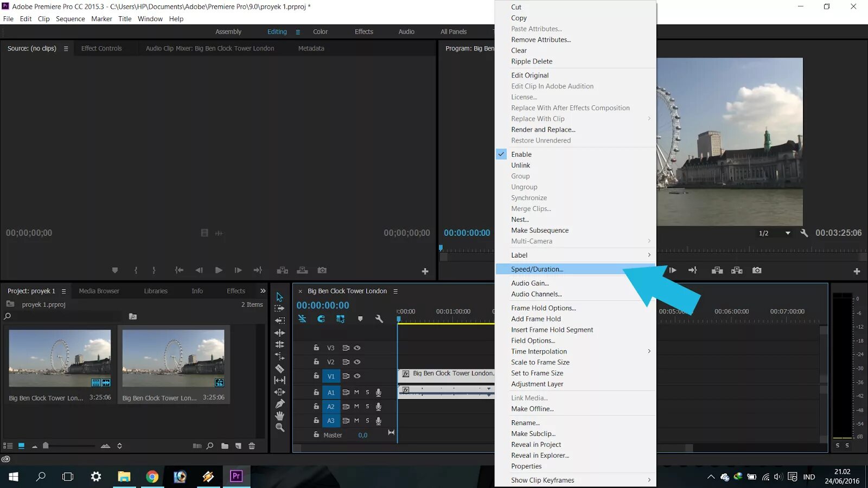The image size is (868, 488).
Task: Expand the Time Interpolation submenu
Action: point(575,351)
